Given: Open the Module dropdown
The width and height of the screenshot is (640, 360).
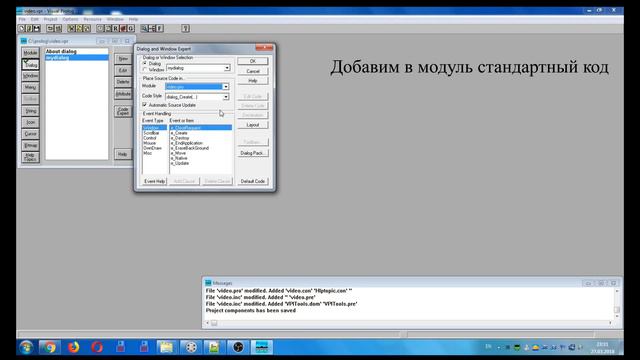Looking at the screenshot, I should pos(225,87).
